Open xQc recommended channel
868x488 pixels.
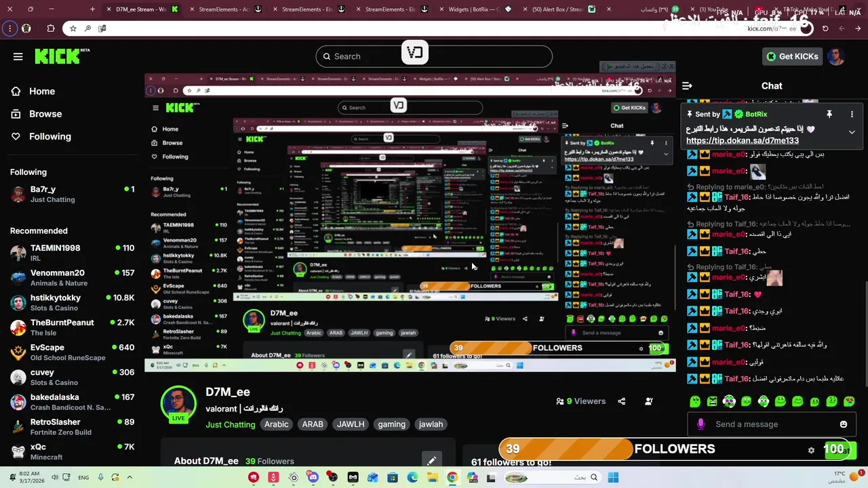coord(73,451)
